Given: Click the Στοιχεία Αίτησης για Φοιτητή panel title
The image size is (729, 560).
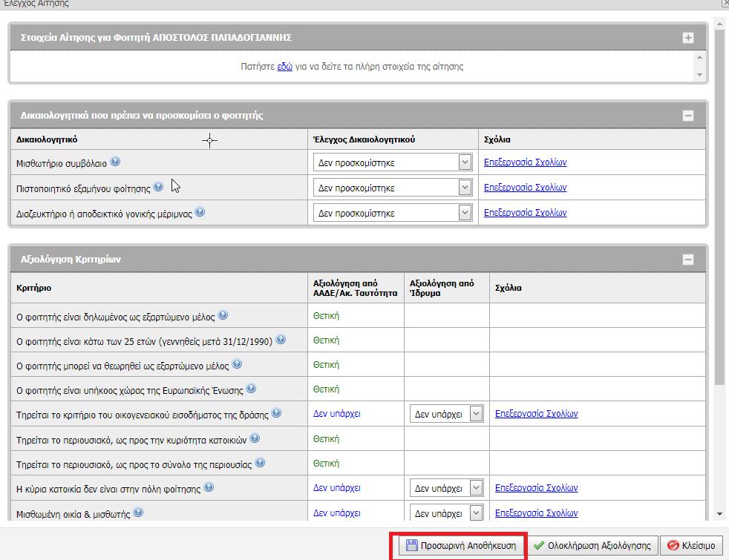Looking at the screenshot, I should coord(156,37).
